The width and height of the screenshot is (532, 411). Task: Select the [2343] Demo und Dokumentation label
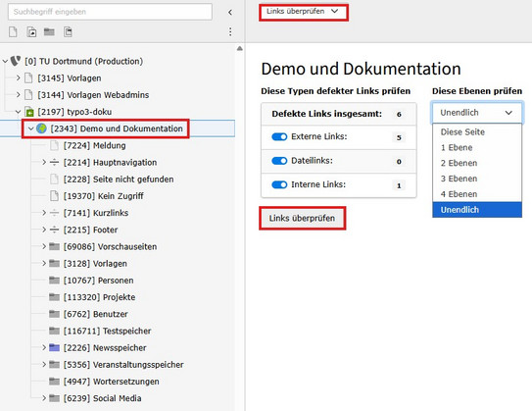pyautogui.click(x=117, y=128)
